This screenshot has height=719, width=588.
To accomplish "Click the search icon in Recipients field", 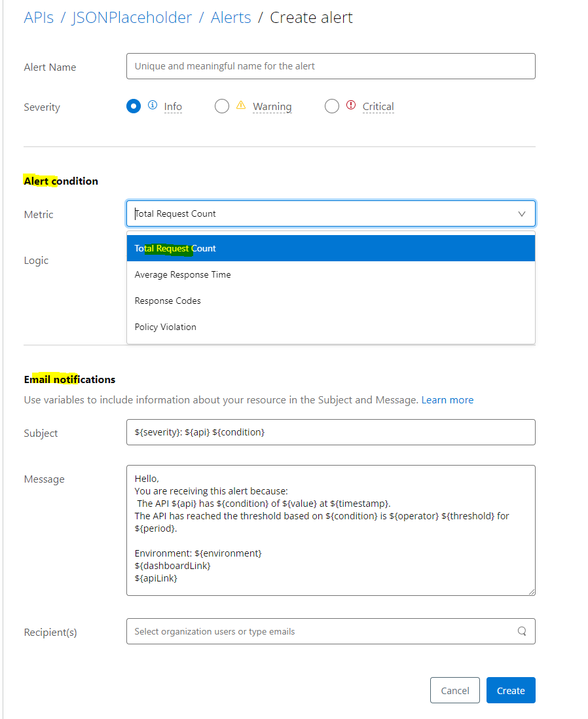I will (522, 632).
